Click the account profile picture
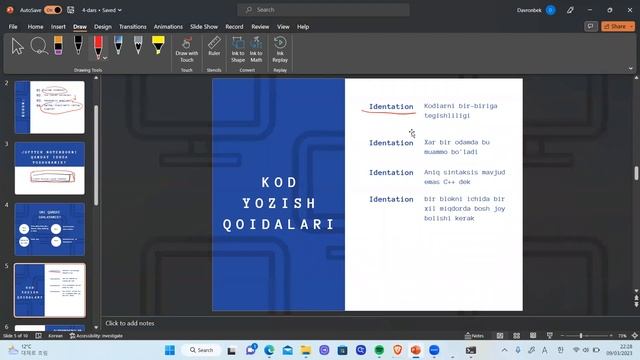 551,10
